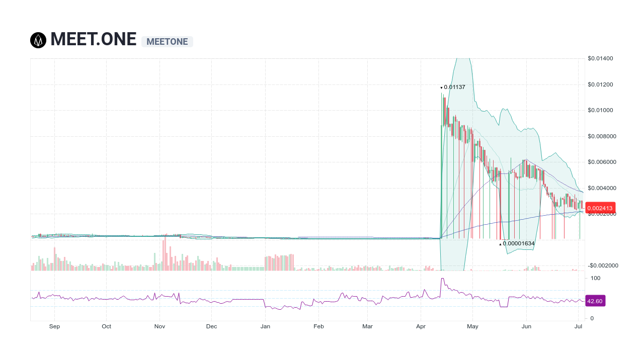Image resolution: width=644 pixels, height=362 pixels.
Task: Click the 0.00001634 low price marker
Action: (517, 243)
